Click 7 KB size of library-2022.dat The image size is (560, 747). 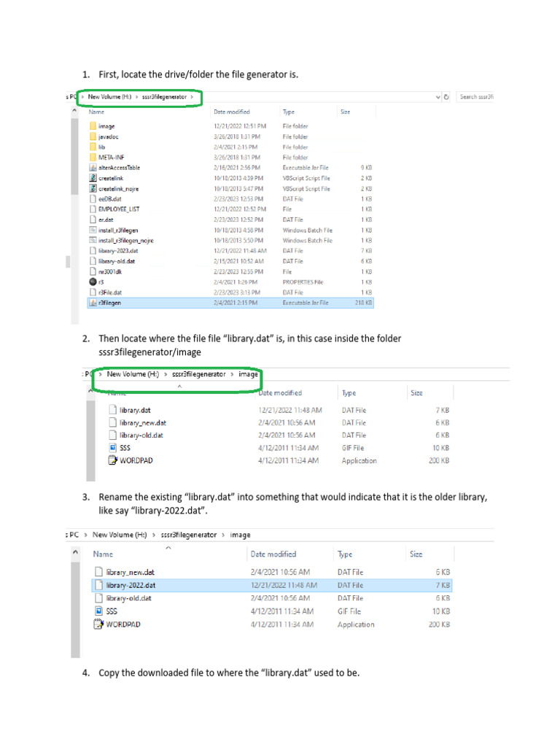tap(443, 585)
